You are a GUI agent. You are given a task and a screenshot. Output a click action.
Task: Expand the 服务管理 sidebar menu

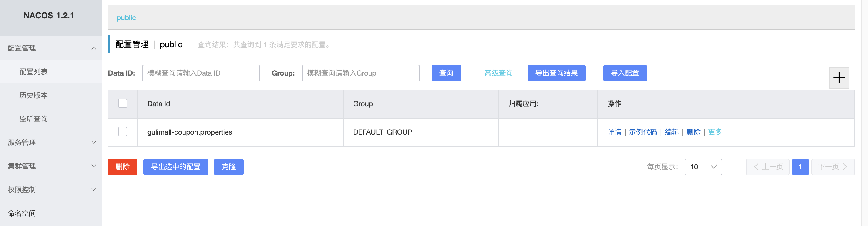[94, 142]
